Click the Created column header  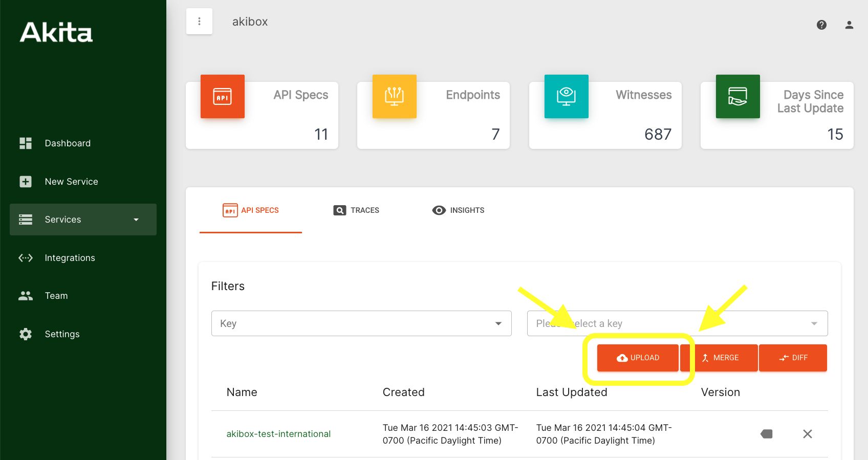(404, 392)
